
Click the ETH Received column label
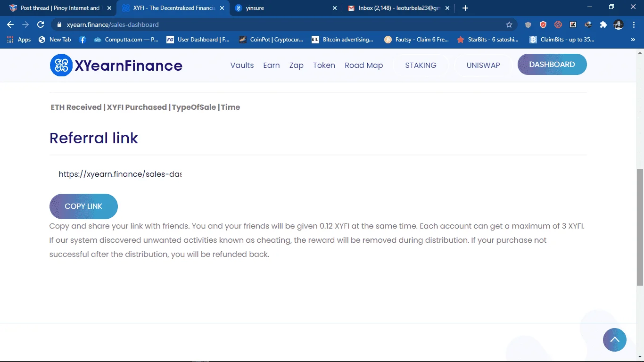point(76,107)
